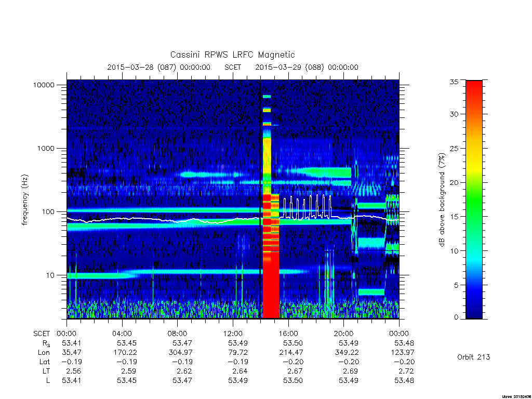Image resolution: width=532 pixels, height=399 pixels.
Task: Click the '25' color bar tick label
Action: click(x=454, y=148)
